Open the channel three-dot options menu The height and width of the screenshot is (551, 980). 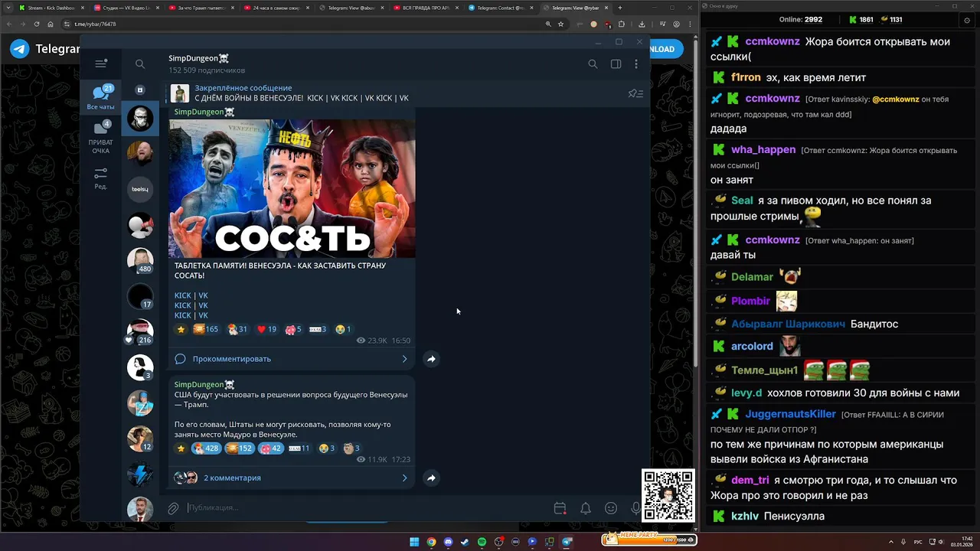[635, 64]
